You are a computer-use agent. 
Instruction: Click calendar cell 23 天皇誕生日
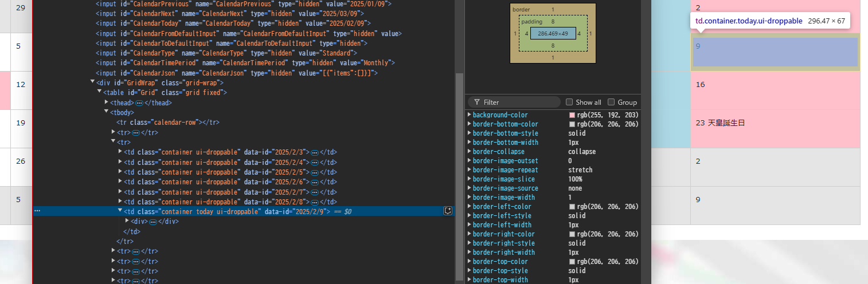[776, 129]
